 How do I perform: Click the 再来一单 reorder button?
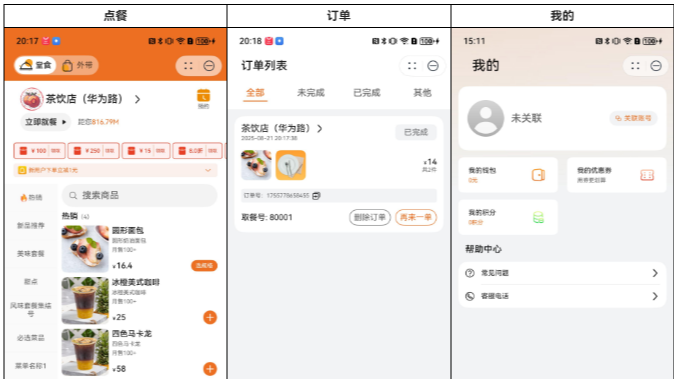pos(416,217)
